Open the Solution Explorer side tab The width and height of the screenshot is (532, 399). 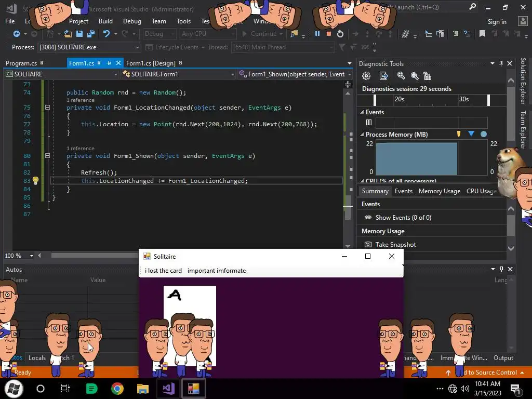(x=523, y=81)
